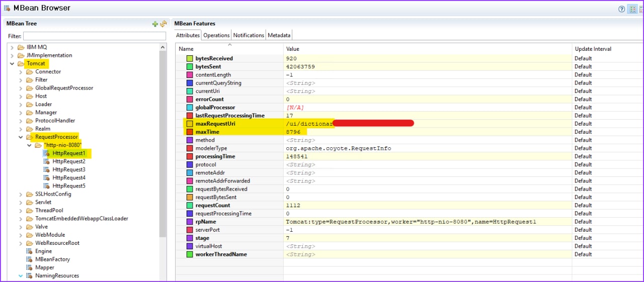Click the color icon beside globalProcessor

pos(190,108)
